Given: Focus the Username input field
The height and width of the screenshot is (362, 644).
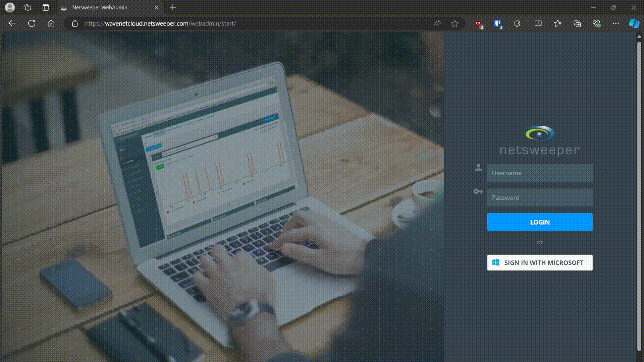Looking at the screenshot, I should click(540, 173).
